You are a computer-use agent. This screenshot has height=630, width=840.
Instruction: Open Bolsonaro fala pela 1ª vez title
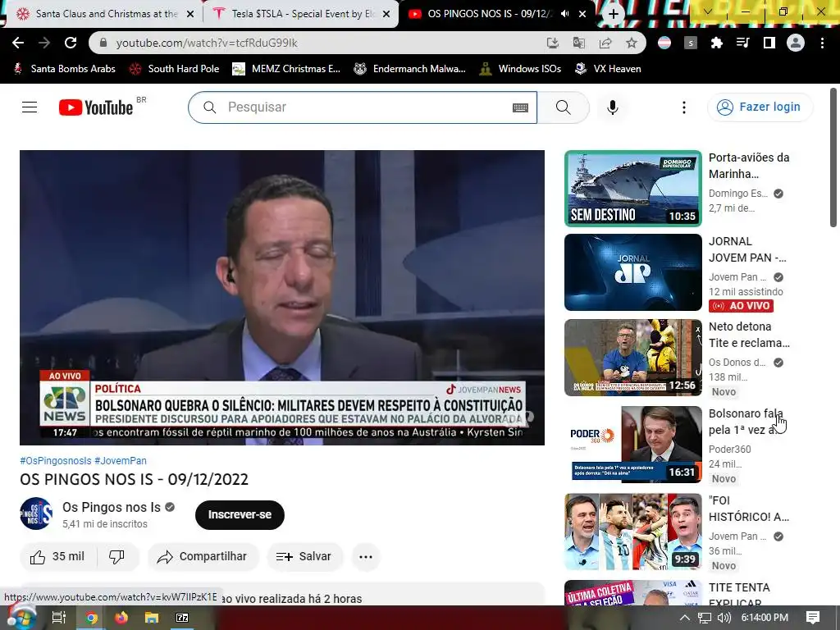746,422
